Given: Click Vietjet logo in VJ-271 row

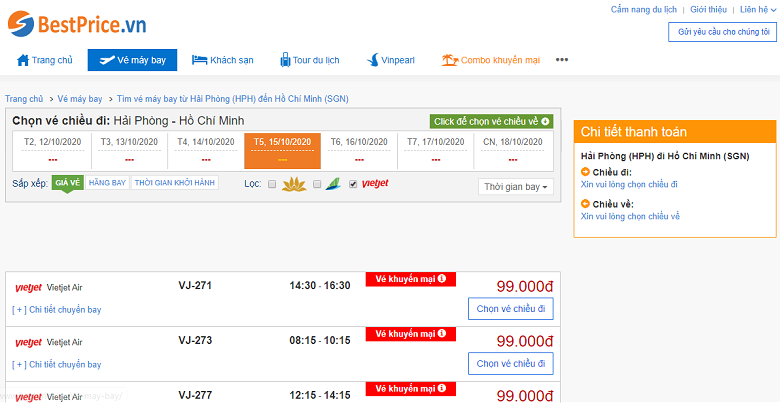Looking at the screenshot, I should tap(28, 288).
